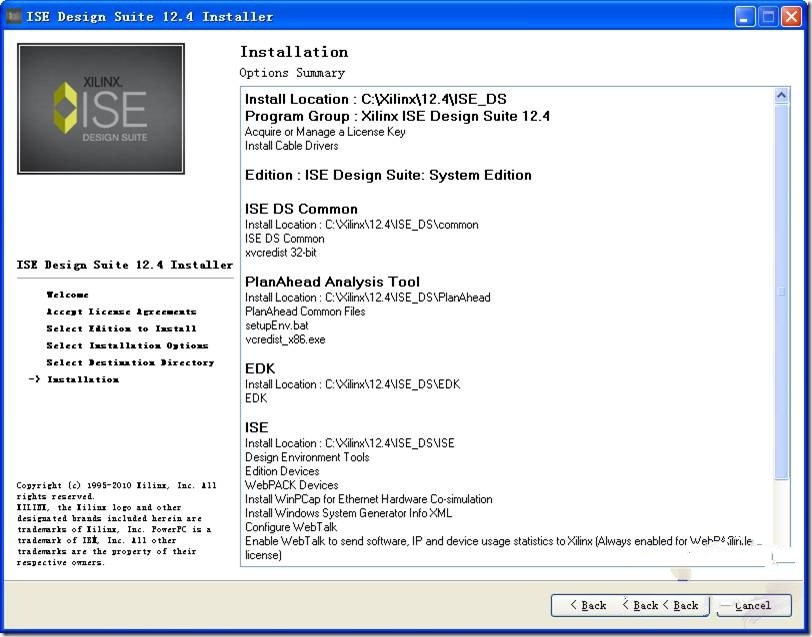
Task: Click 'Install Windows System Generator Info XML'
Action: 349,513
